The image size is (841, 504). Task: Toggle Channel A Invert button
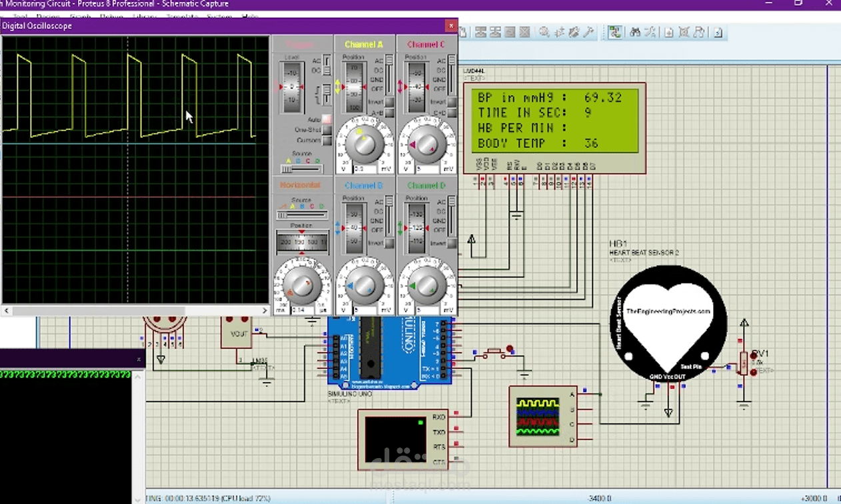pos(389,102)
